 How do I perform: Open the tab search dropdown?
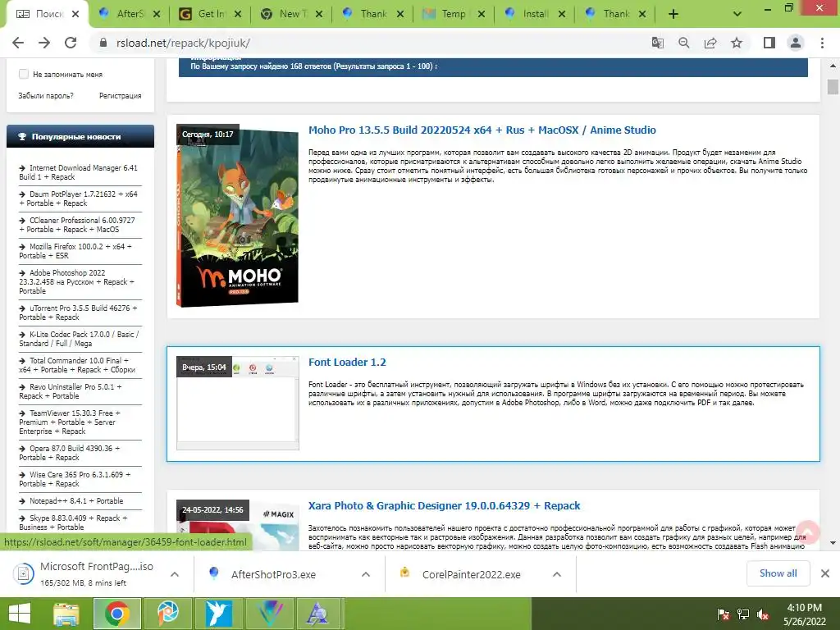tap(737, 14)
